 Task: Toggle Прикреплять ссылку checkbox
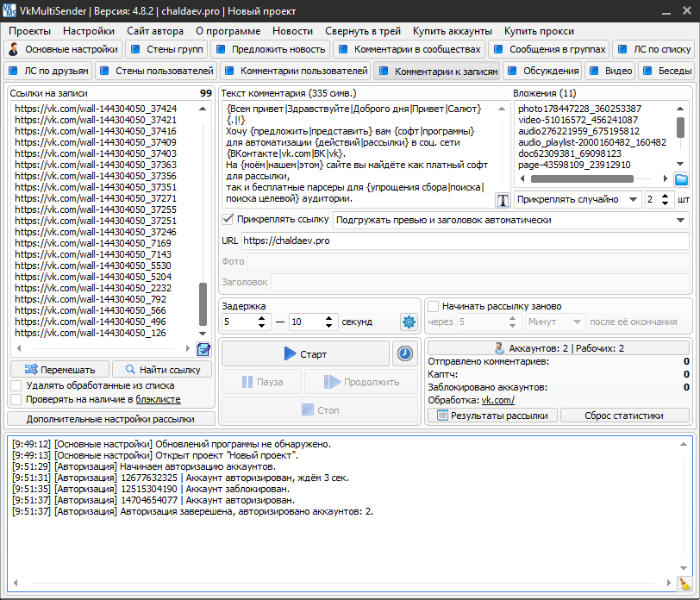pos(228,219)
